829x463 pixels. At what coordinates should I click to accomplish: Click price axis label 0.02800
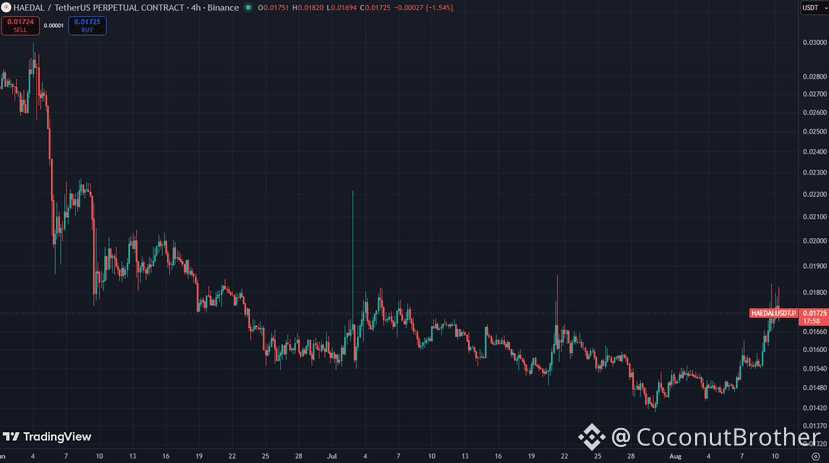coord(814,77)
